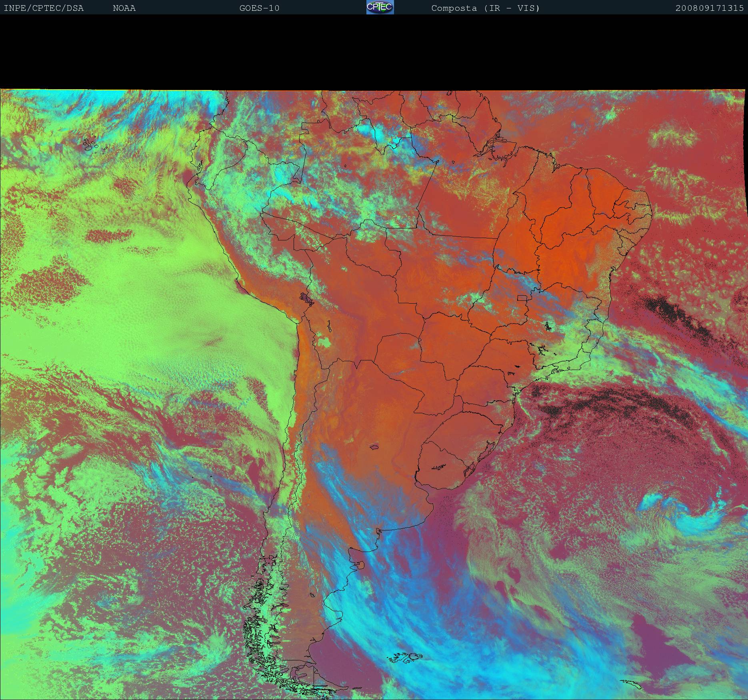Click the CPTEC logo in header
748x700 pixels.
tap(380, 8)
